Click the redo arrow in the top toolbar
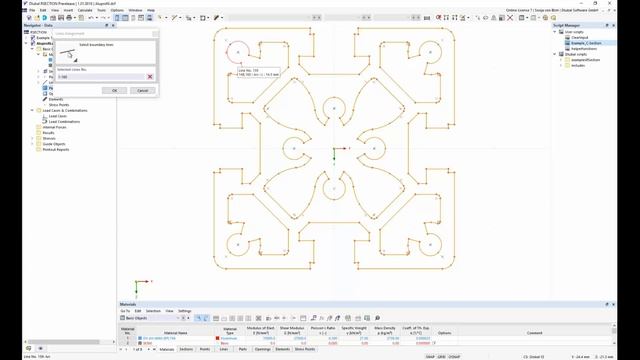The image size is (640, 360). point(102,18)
